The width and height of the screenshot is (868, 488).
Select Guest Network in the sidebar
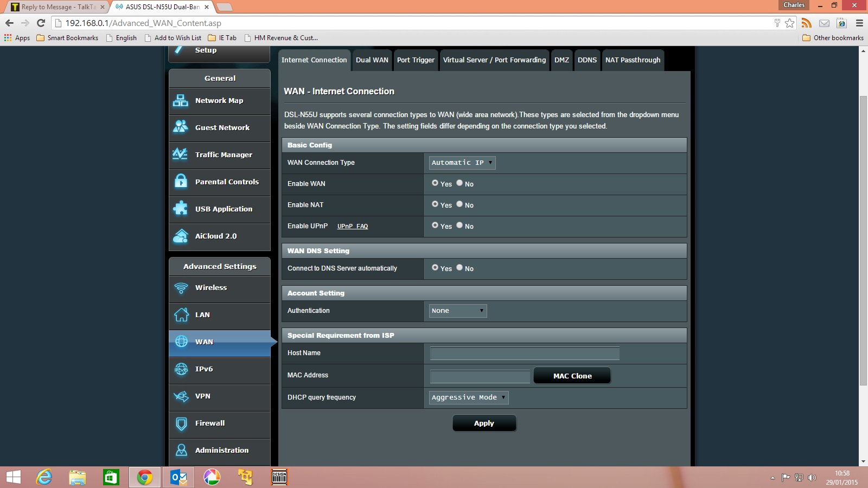tap(222, 128)
